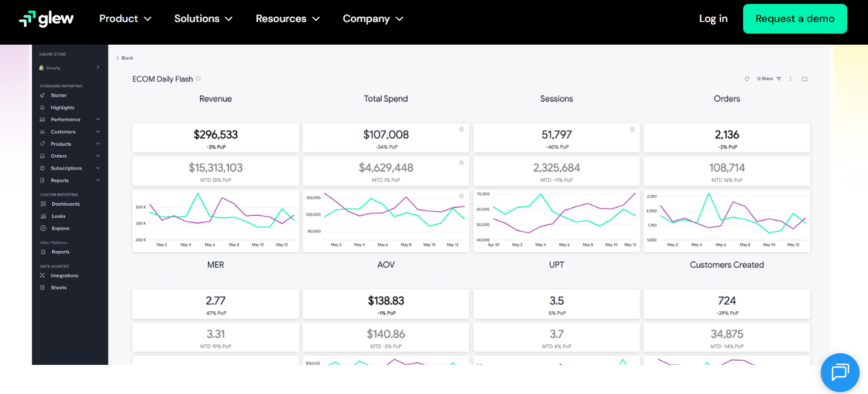This screenshot has height=394, width=868.
Task: Click the $138.83 AOV value
Action: click(x=386, y=301)
